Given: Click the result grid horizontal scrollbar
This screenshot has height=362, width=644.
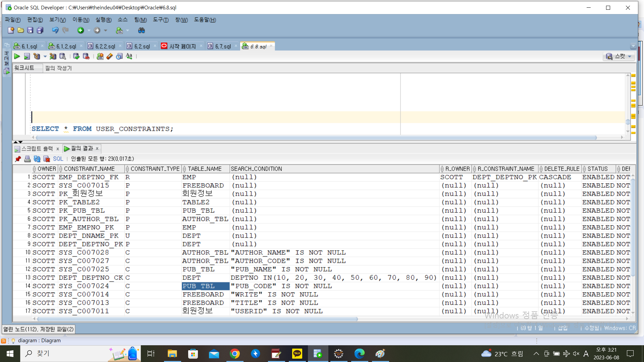Looking at the screenshot, I should [198, 319].
